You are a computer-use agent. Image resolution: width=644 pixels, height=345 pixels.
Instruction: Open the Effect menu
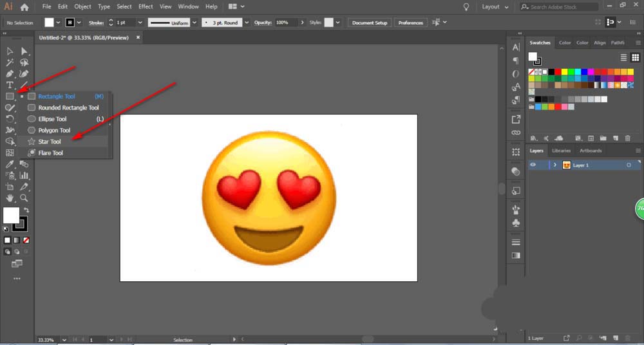[146, 6]
